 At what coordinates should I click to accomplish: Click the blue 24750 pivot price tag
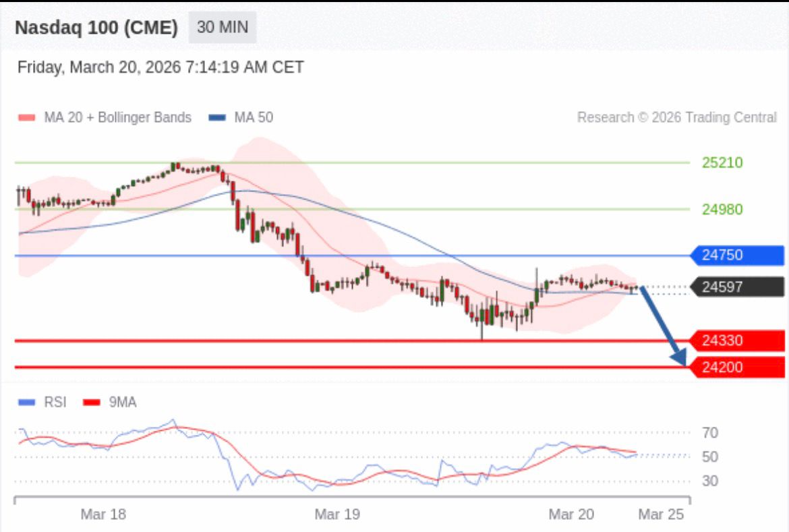[738, 256]
